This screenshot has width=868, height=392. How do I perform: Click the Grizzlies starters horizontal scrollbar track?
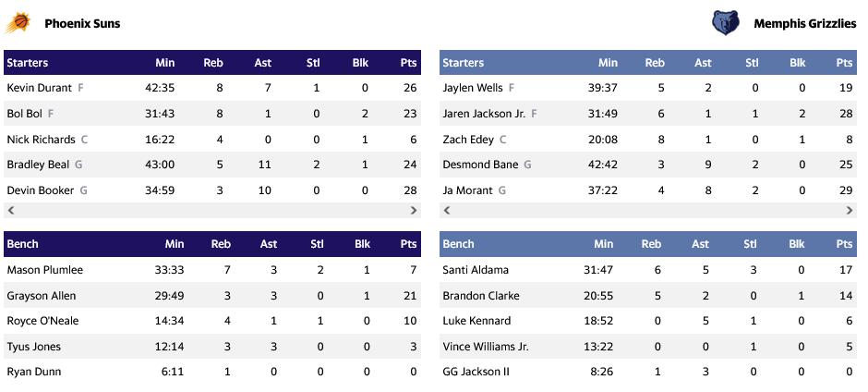[x=646, y=211]
